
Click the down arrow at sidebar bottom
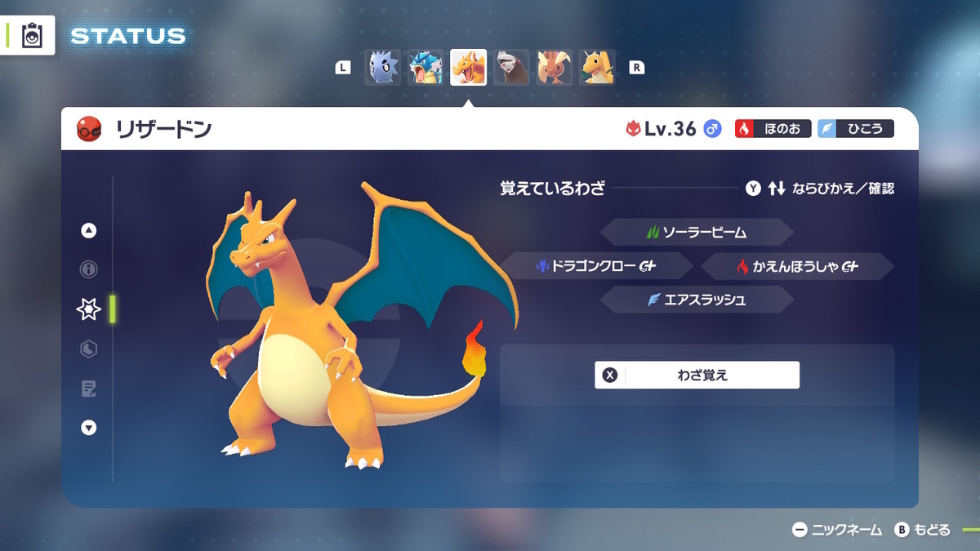click(88, 427)
